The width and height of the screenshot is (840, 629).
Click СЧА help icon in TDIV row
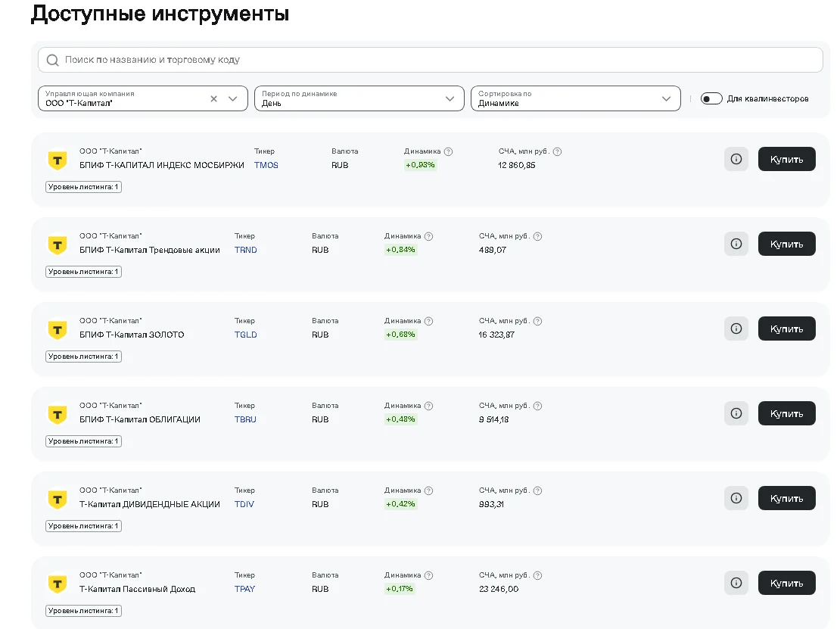tap(538, 490)
